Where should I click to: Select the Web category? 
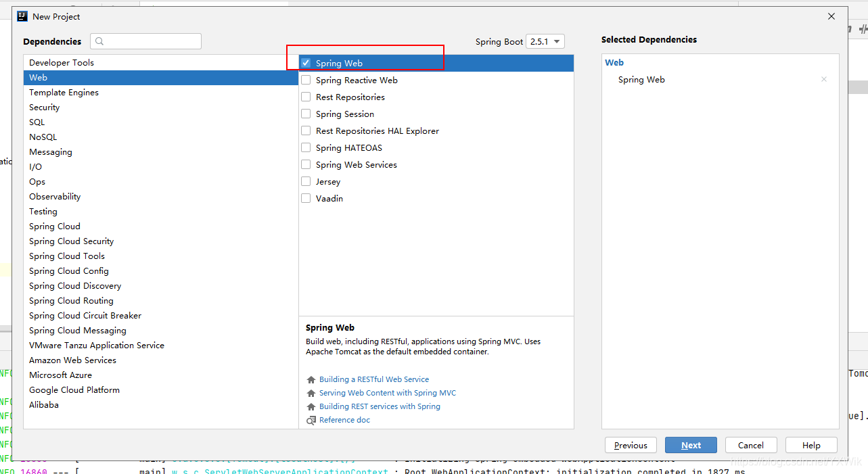click(161, 78)
